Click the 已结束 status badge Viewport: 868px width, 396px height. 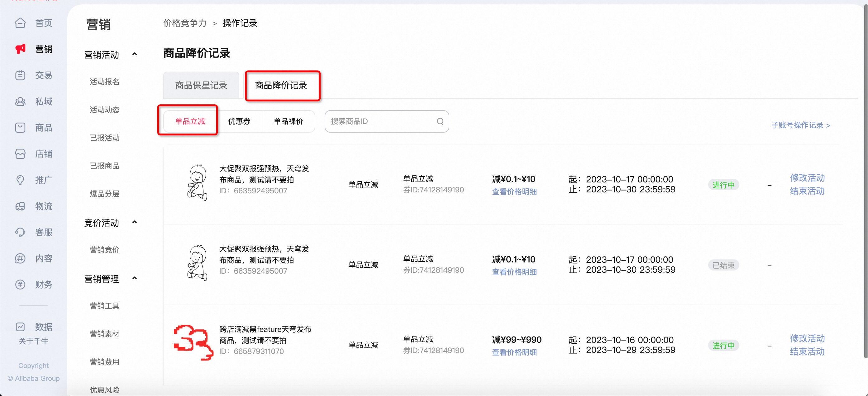723,265
